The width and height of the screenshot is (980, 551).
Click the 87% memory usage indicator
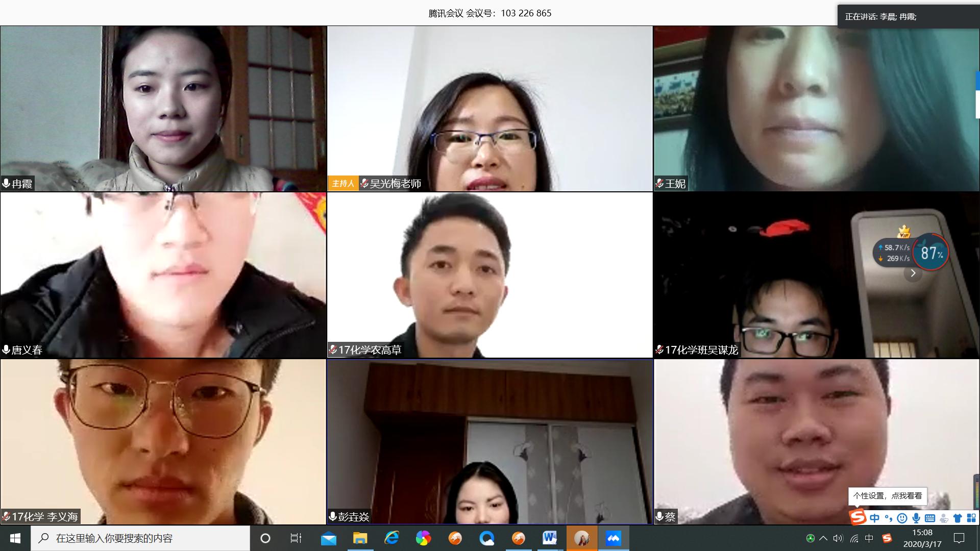click(x=931, y=253)
